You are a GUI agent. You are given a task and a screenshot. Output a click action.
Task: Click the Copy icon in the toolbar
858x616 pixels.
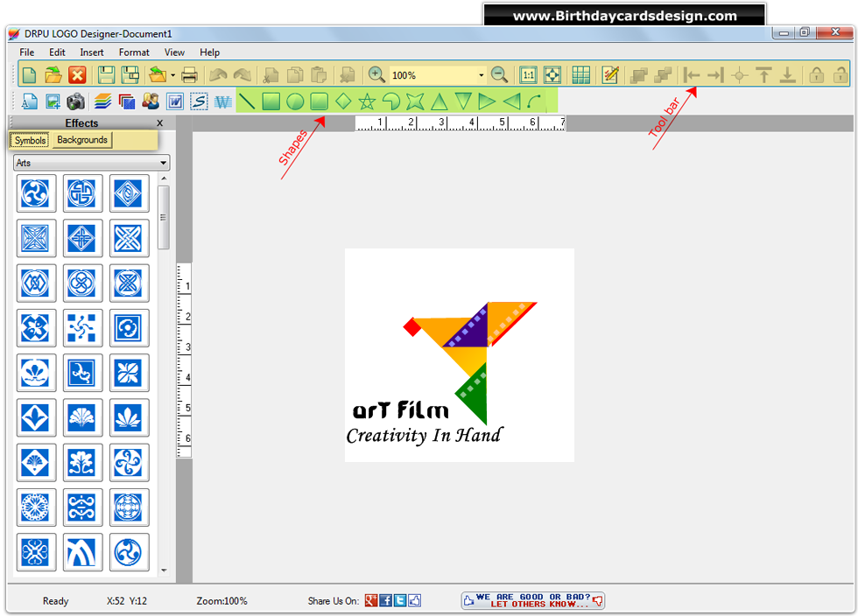295,74
